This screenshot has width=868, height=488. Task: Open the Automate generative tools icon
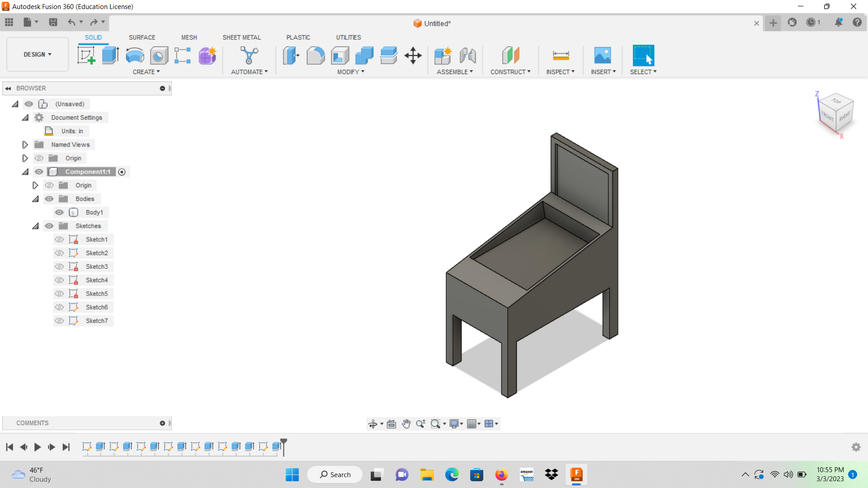point(249,55)
